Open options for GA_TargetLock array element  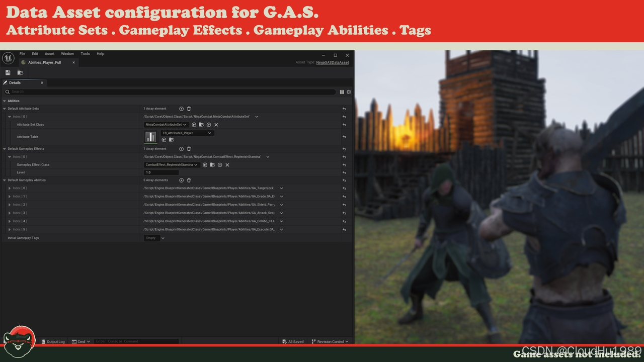click(281, 188)
